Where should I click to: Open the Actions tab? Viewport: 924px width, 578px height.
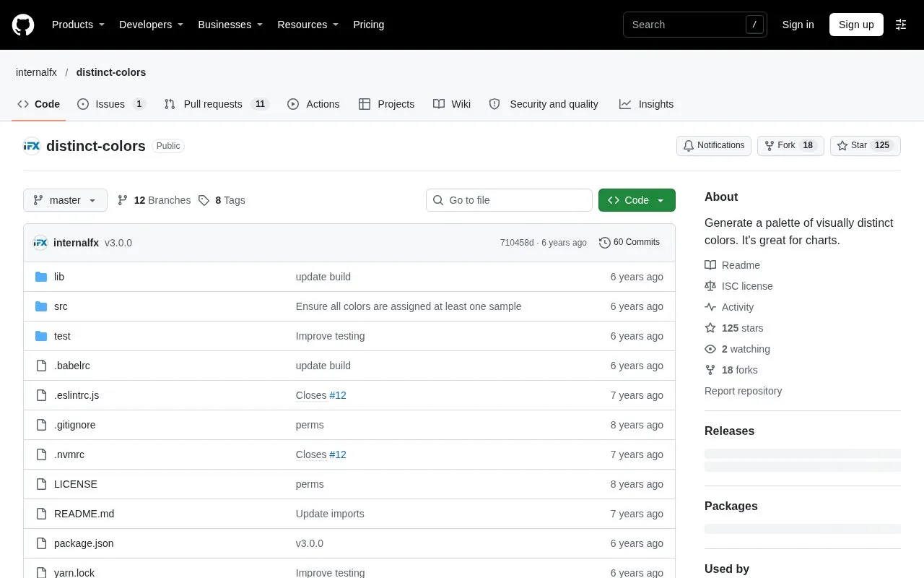(313, 104)
